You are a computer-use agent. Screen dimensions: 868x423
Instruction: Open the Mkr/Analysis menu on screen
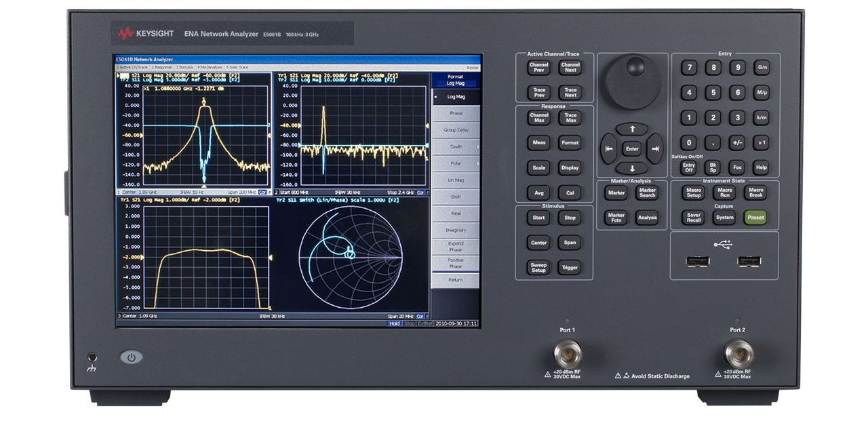coord(209,68)
